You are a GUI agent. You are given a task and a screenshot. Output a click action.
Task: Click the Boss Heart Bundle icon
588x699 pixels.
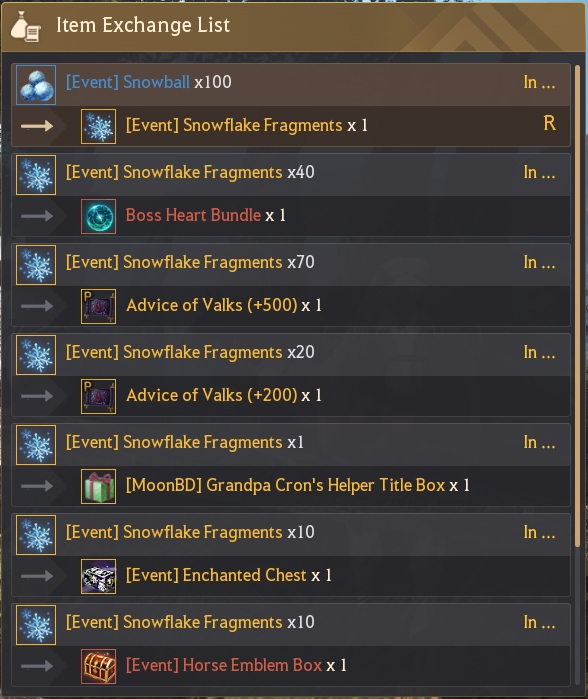[99, 216]
